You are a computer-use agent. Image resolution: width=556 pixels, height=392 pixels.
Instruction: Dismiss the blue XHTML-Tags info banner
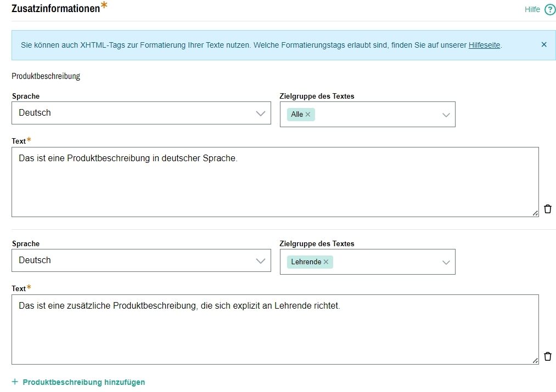(x=543, y=44)
